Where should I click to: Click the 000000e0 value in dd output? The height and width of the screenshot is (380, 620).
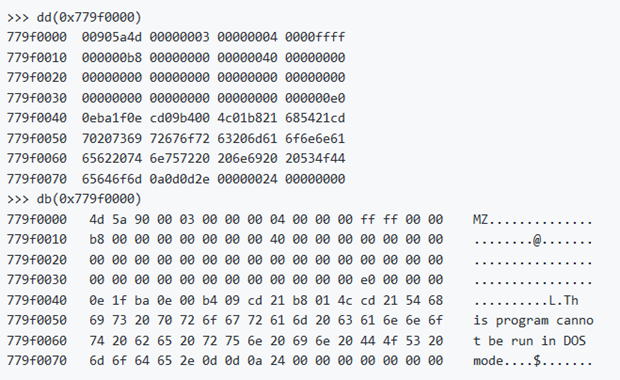pyautogui.click(x=315, y=98)
